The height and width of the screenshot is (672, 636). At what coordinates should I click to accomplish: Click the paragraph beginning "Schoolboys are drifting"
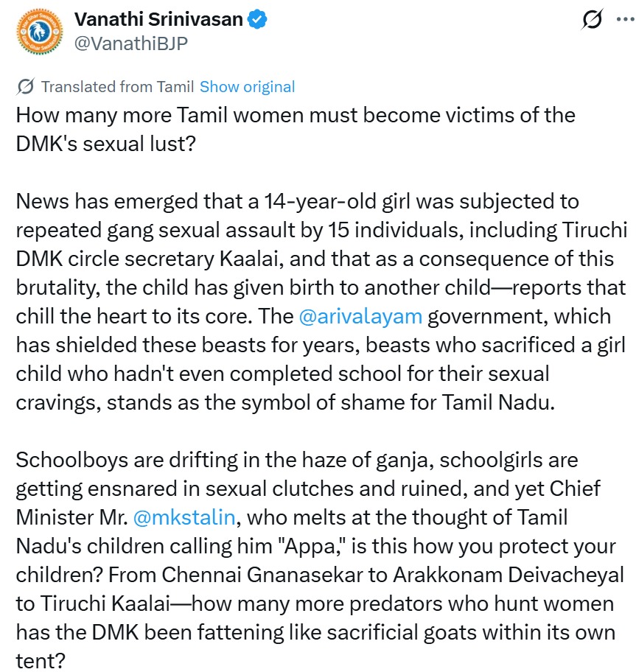[317, 545]
